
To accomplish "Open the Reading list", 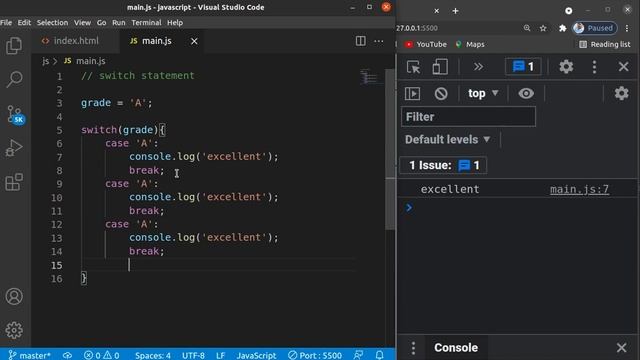I will [x=605, y=44].
